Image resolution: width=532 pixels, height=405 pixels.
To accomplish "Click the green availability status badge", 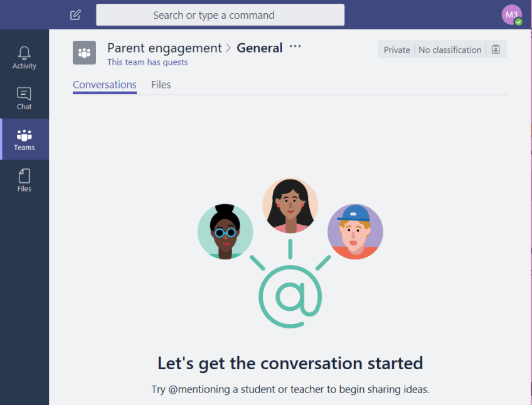I will click(518, 22).
